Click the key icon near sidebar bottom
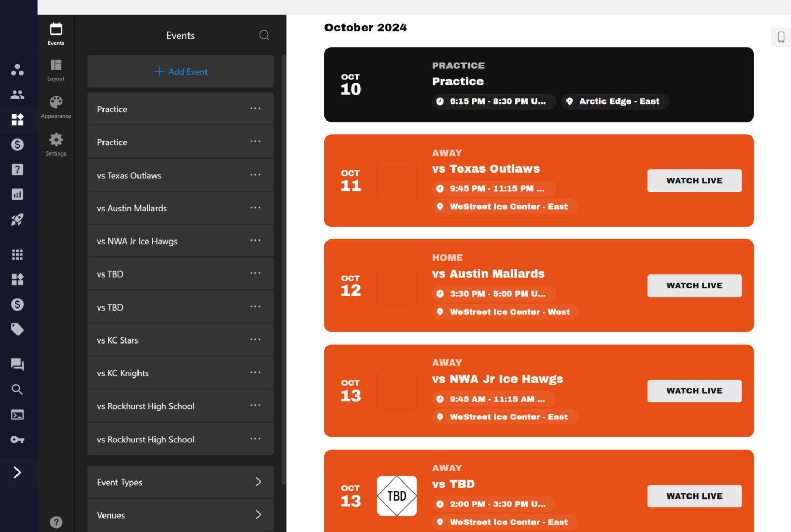791x532 pixels. tap(18, 439)
